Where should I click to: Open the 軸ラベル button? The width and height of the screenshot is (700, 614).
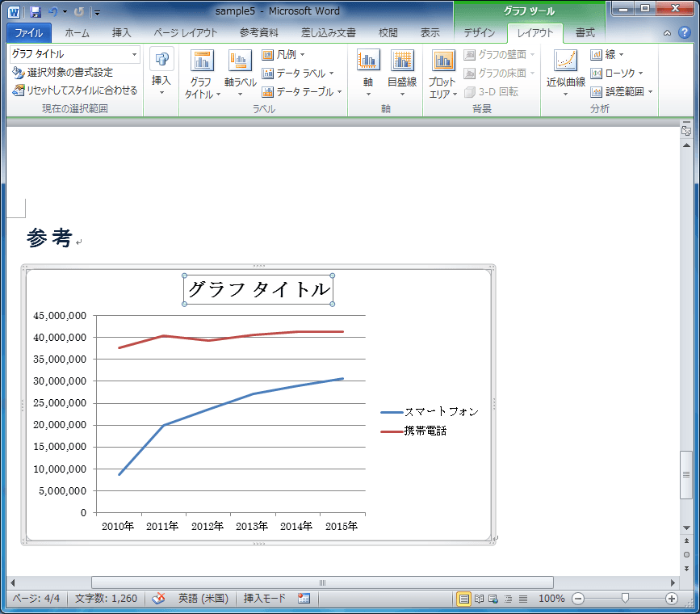[240, 74]
